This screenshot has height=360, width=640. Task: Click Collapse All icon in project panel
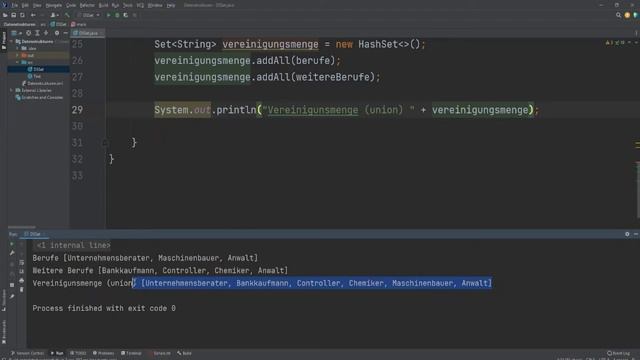click(46, 33)
